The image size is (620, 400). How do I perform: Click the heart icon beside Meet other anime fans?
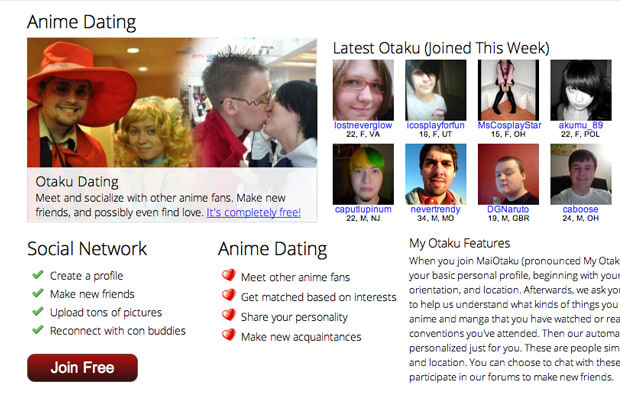tap(229, 275)
